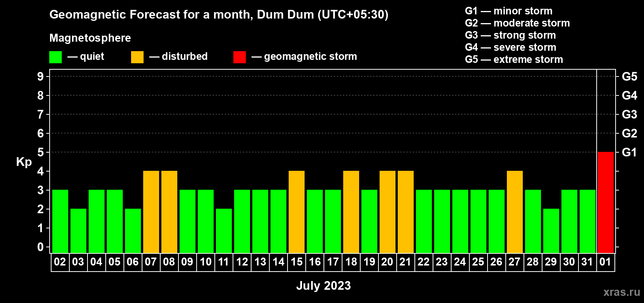Click date label 22 on the axis
The height and width of the screenshot is (303, 644).
(424, 262)
